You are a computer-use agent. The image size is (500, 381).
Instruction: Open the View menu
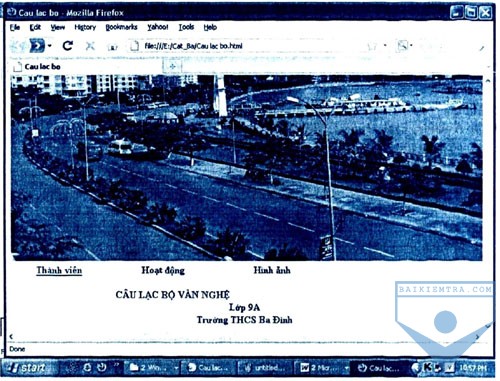(58, 27)
